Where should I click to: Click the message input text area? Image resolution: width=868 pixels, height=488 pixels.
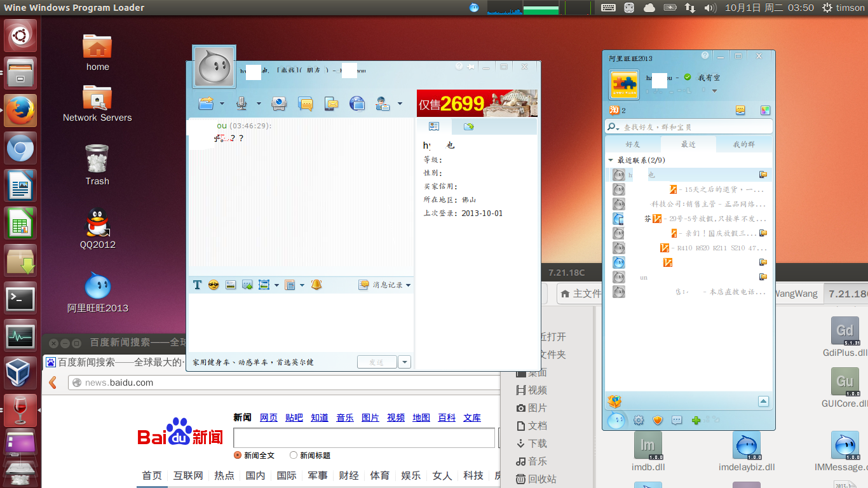tap(301, 323)
